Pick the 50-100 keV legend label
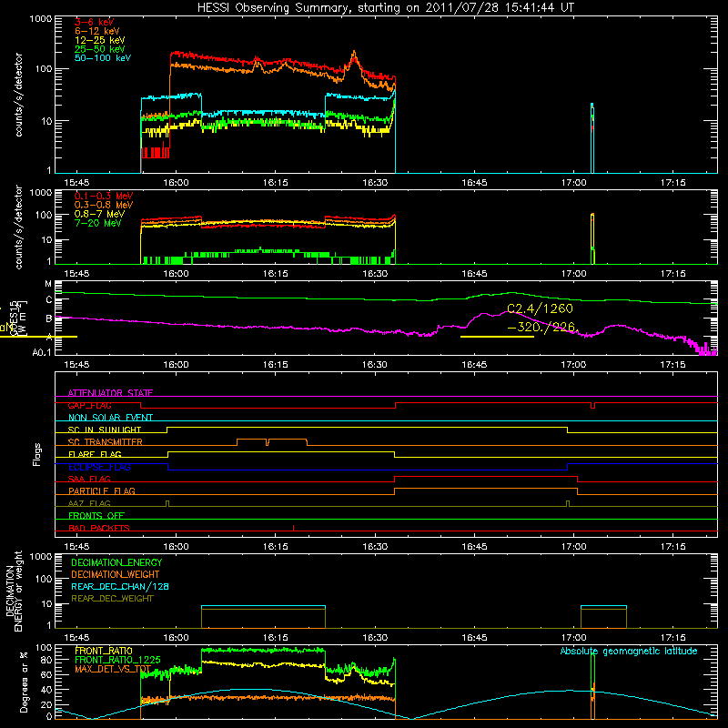The image size is (728, 728). (x=103, y=58)
